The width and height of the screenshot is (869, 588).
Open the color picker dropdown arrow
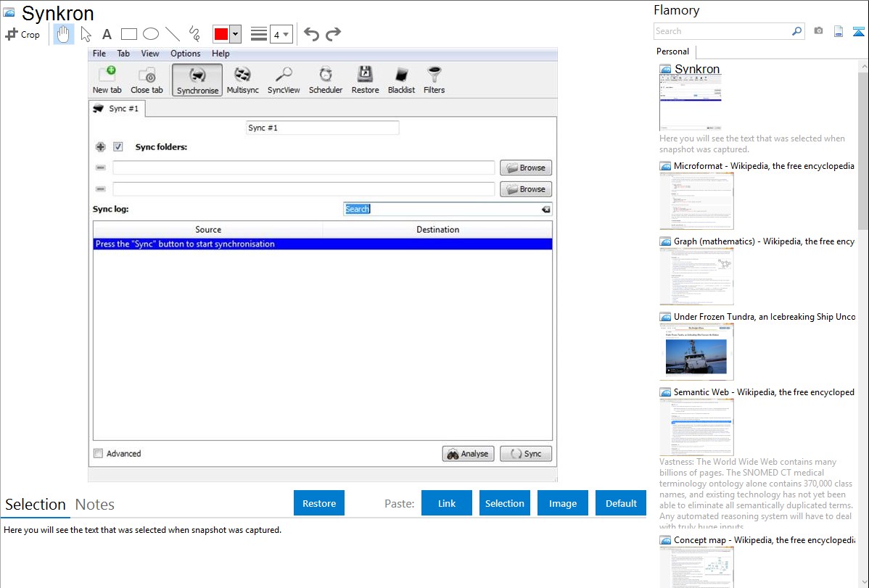[235, 34]
